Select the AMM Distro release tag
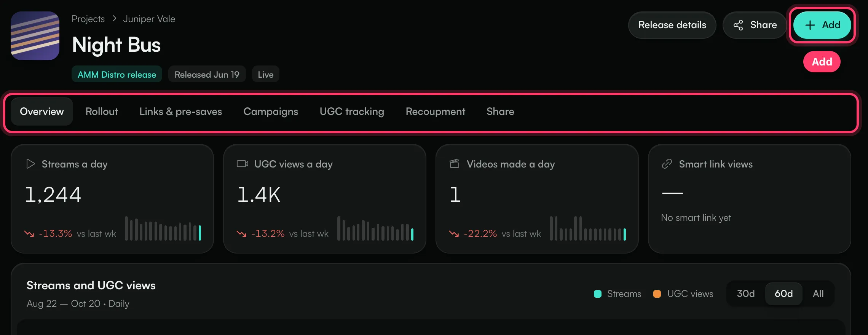The width and height of the screenshot is (868, 335). pos(117,74)
